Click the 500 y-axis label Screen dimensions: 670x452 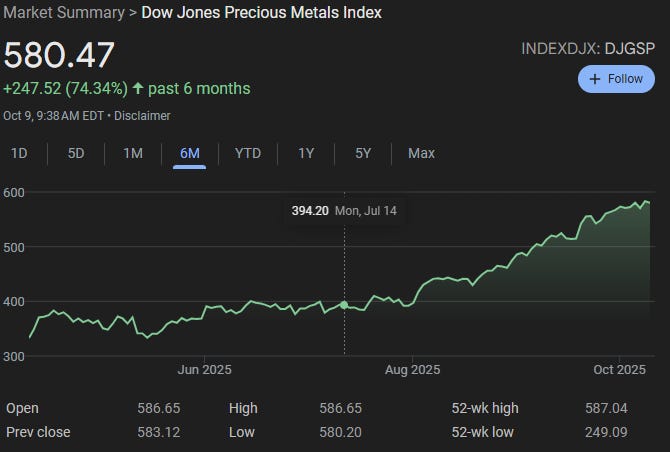14,247
